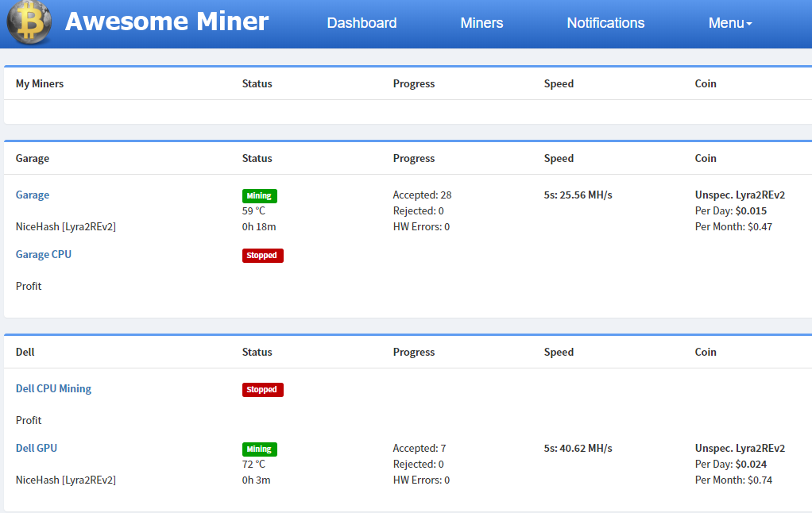Click the Unspec. Lyra2REv2 coin for Garage
812x513 pixels.
[740, 195]
